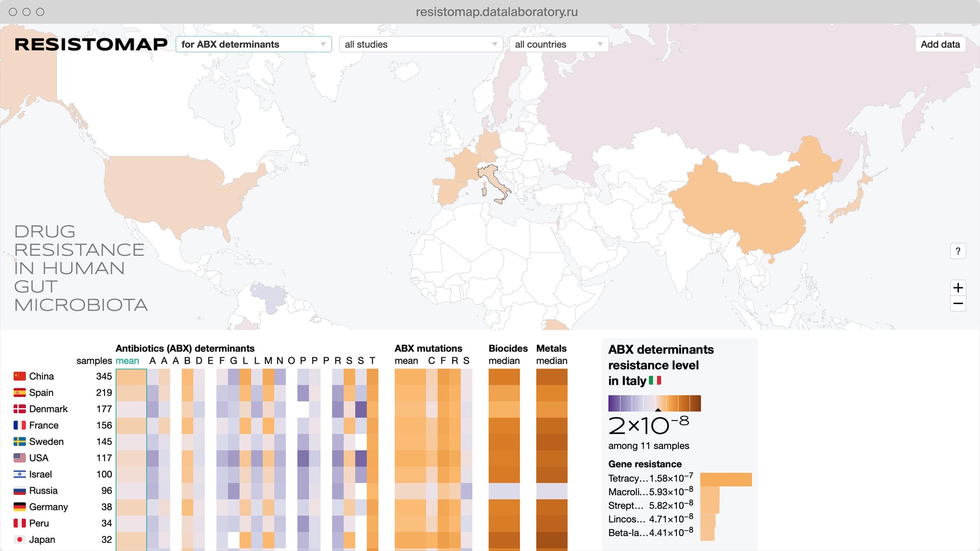
Task: Select the Metals median column header
Action: (x=551, y=361)
